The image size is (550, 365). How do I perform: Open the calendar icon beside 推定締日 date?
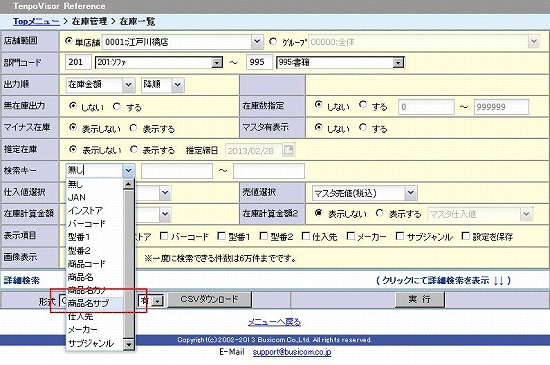click(x=289, y=150)
